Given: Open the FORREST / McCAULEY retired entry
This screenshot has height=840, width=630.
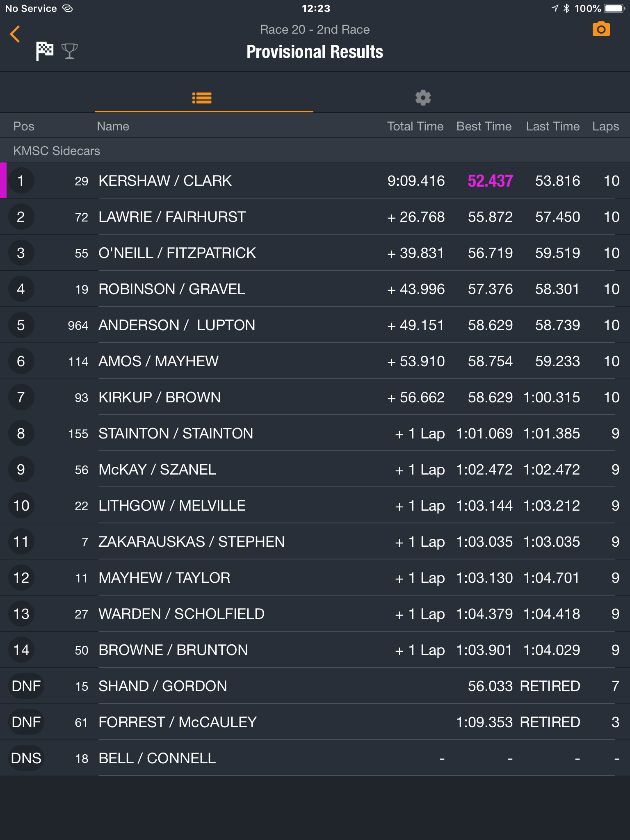Looking at the screenshot, I should tap(315, 722).
